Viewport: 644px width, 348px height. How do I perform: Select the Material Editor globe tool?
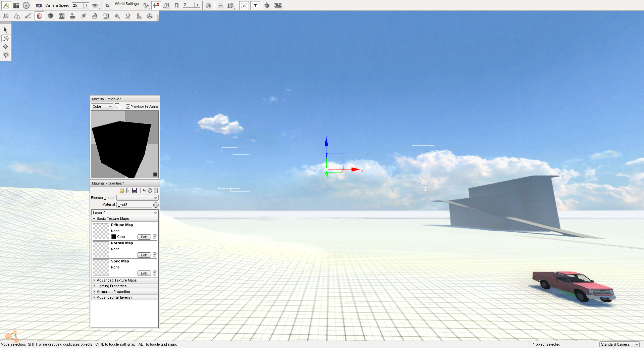click(40, 16)
